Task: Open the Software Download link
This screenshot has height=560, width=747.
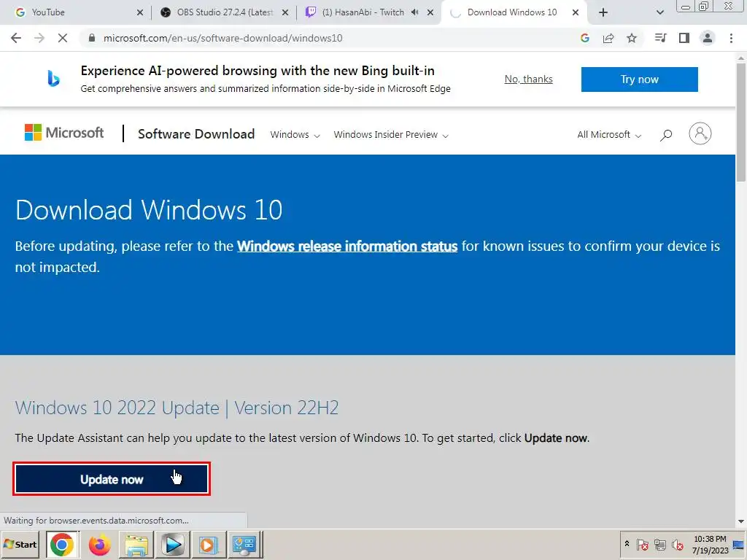Action: [x=196, y=134]
